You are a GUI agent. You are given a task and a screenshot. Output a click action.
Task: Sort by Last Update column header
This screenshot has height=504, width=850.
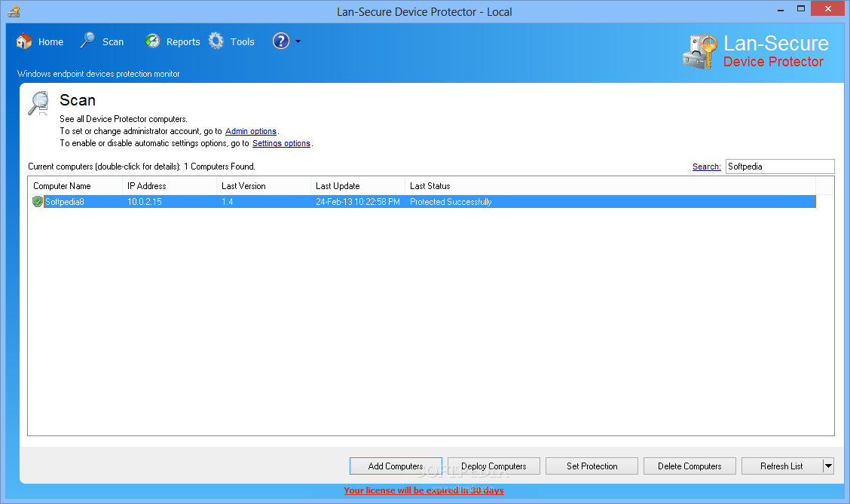pos(358,186)
